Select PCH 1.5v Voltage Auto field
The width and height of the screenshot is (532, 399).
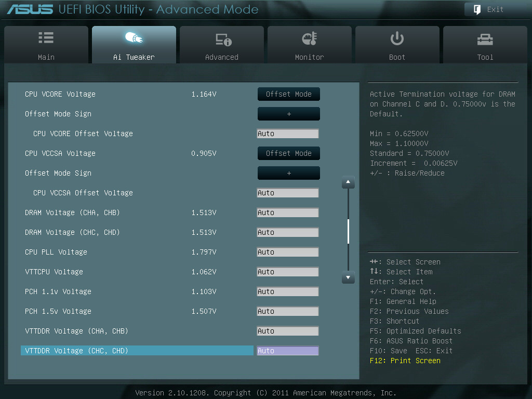point(288,311)
